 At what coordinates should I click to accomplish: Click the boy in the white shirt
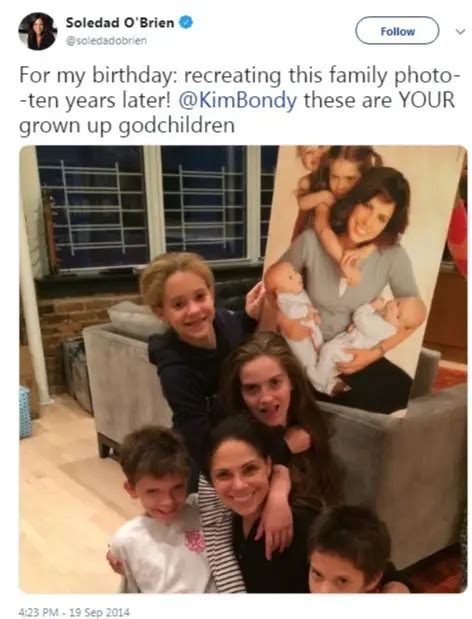[158, 513]
